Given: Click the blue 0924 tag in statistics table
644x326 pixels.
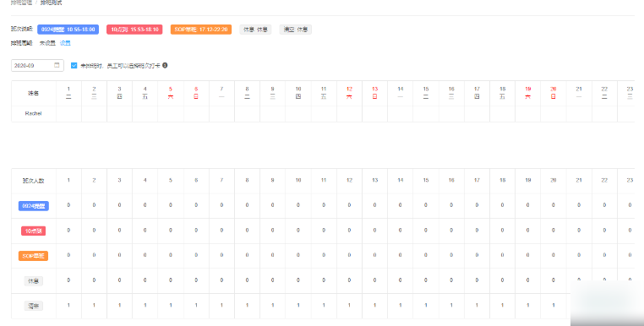Looking at the screenshot, I should pos(34,206).
